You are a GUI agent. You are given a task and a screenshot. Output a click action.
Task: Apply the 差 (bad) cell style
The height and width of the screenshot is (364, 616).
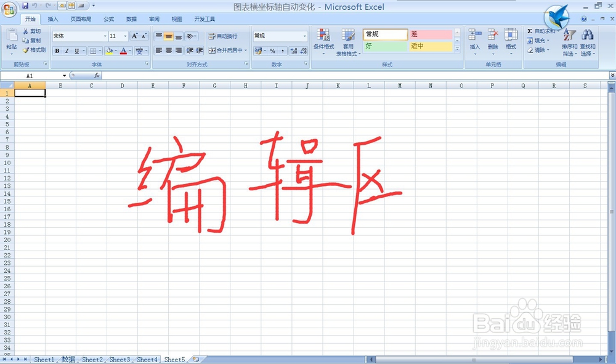(x=431, y=34)
